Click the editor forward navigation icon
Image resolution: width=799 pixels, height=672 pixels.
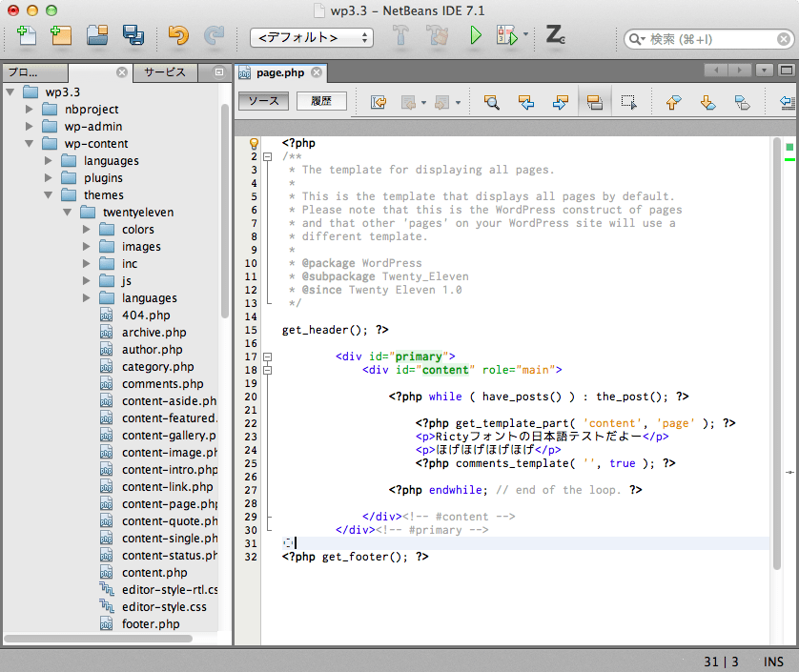coord(740,71)
